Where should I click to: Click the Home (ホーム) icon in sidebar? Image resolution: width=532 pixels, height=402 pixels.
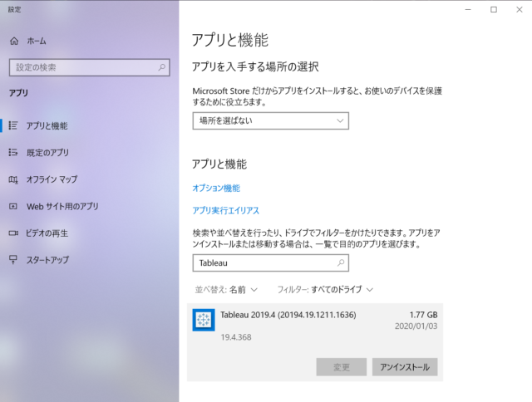14,41
